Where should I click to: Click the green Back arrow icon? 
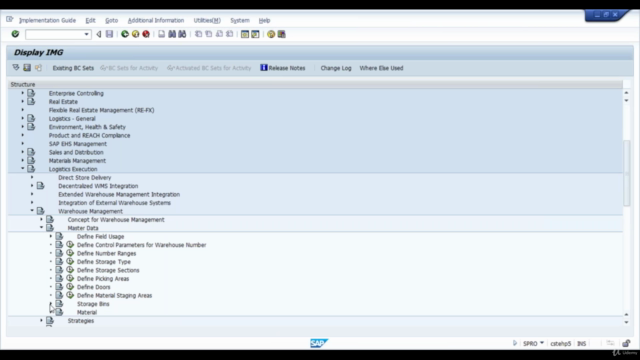(x=125, y=34)
